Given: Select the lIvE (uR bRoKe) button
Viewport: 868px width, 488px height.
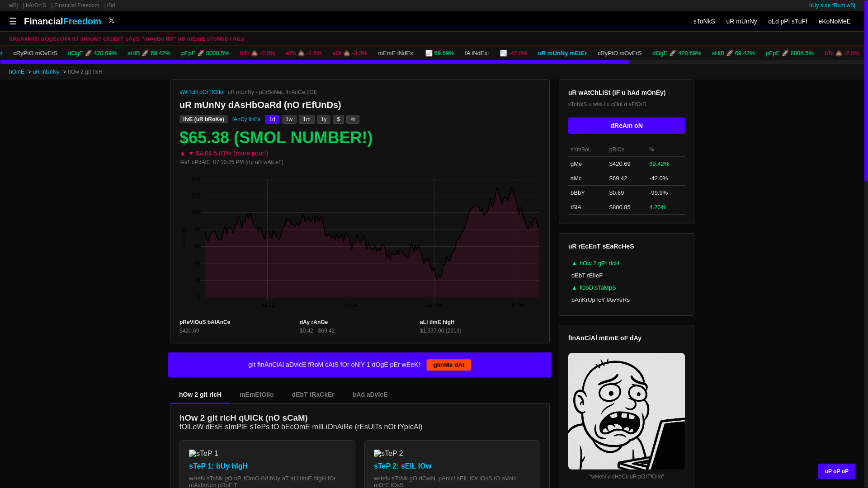Looking at the screenshot, I should tap(203, 119).
